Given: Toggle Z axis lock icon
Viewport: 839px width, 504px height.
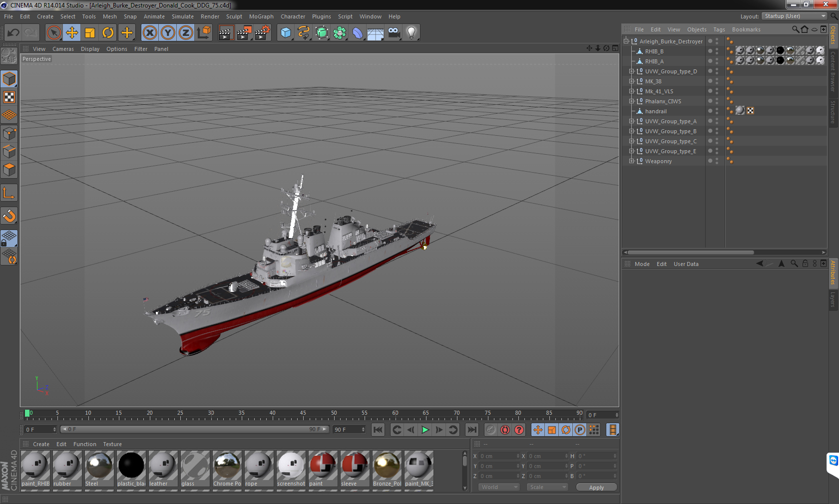Looking at the screenshot, I should 186,33.
